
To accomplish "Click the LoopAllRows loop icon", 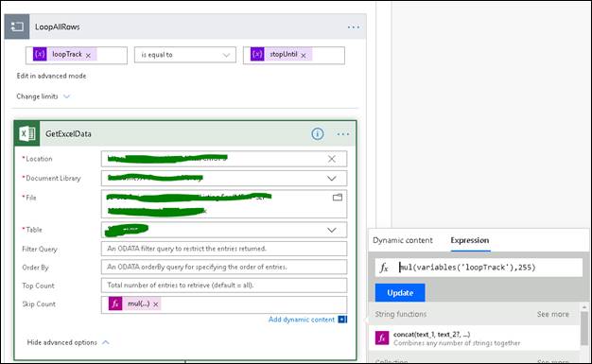I will [17, 26].
